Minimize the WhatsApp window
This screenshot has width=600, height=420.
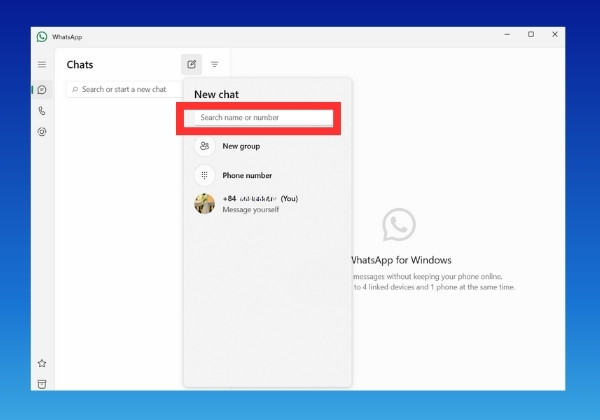507,34
